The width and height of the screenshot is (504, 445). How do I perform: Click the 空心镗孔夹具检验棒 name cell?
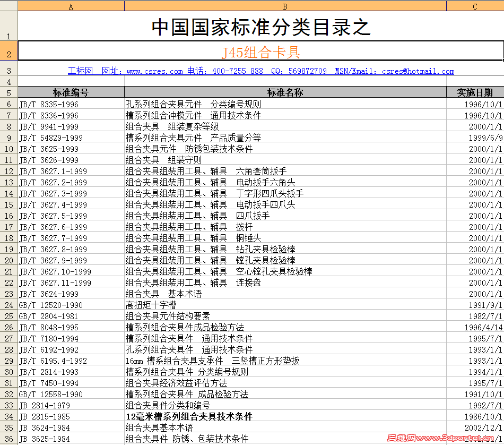[285, 271]
